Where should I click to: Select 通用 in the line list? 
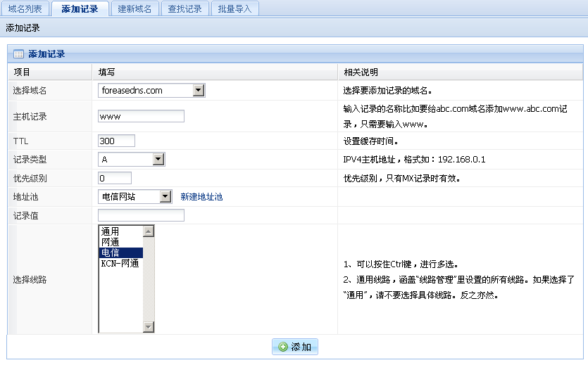(x=120, y=231)
